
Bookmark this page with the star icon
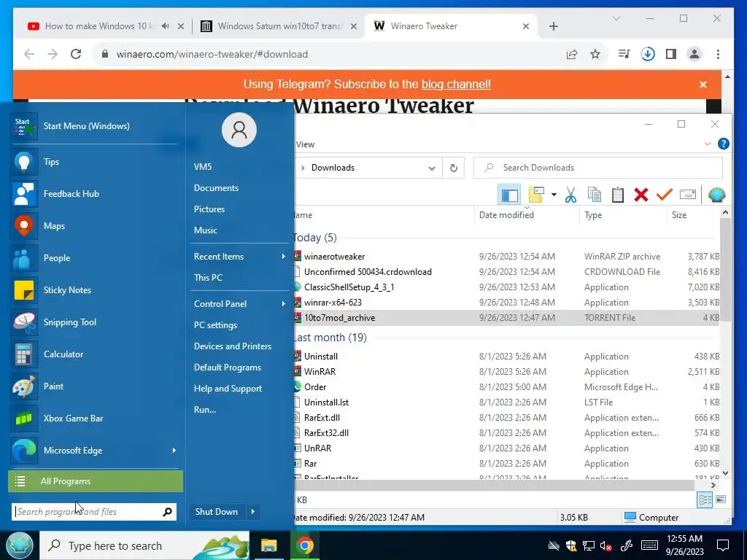point(595,54)
